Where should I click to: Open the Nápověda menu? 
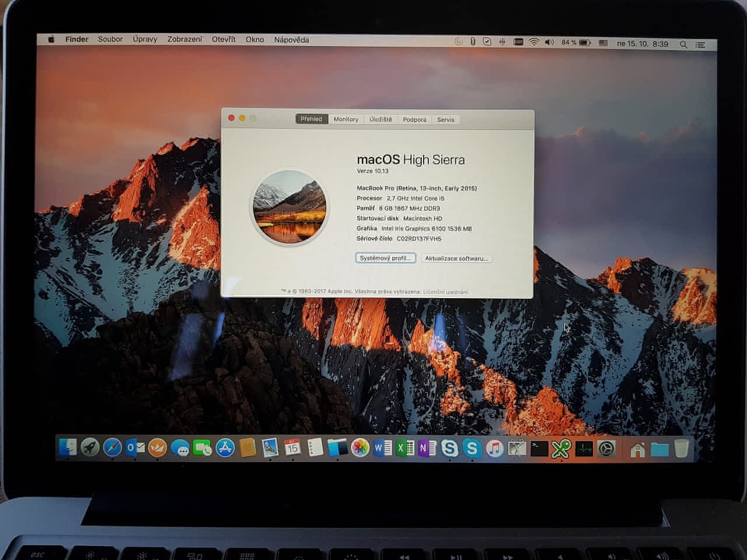291,40
